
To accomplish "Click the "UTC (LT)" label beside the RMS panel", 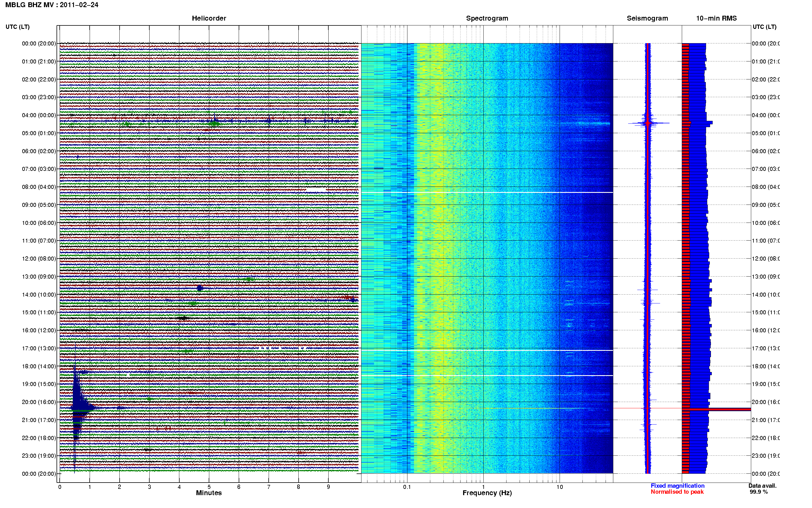I will [x=764, y=27].
